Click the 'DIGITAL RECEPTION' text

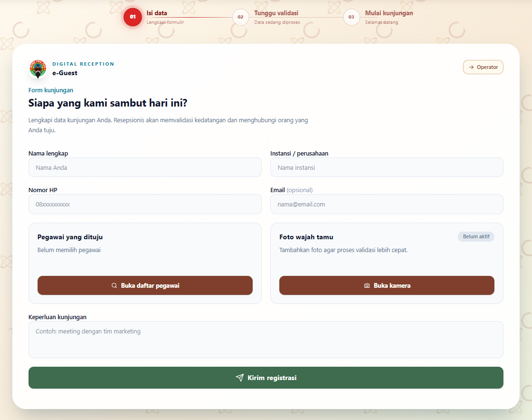coord(83,64)
